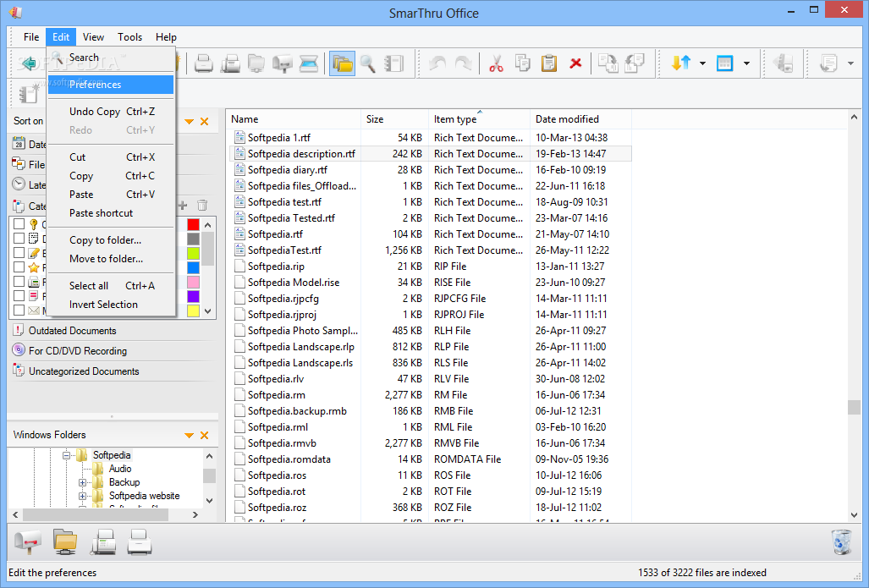Image resolution: width=869 pixels, height=588 pixels.
Task: Click the scanner toolbar icon
Action: click(309, 63)
